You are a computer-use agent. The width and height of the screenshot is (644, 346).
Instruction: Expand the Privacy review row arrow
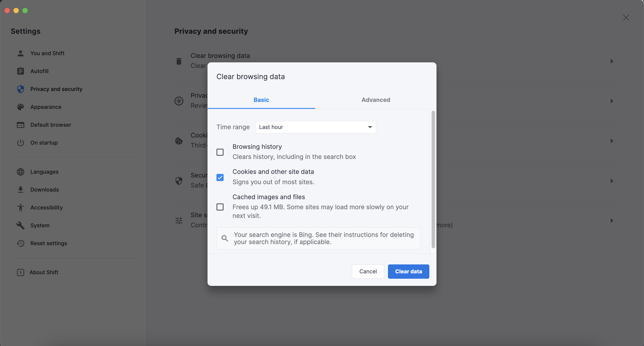pyautogui.click(x=612, y=101)
